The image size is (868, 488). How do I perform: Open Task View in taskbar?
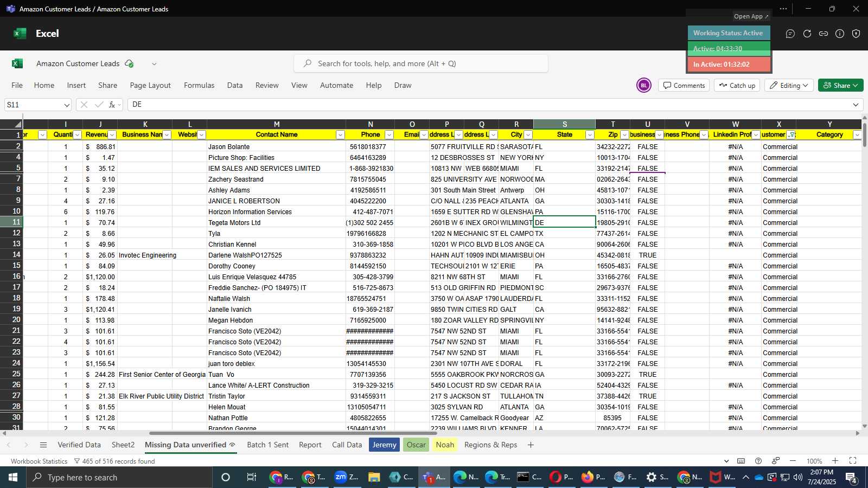[252, 477]
